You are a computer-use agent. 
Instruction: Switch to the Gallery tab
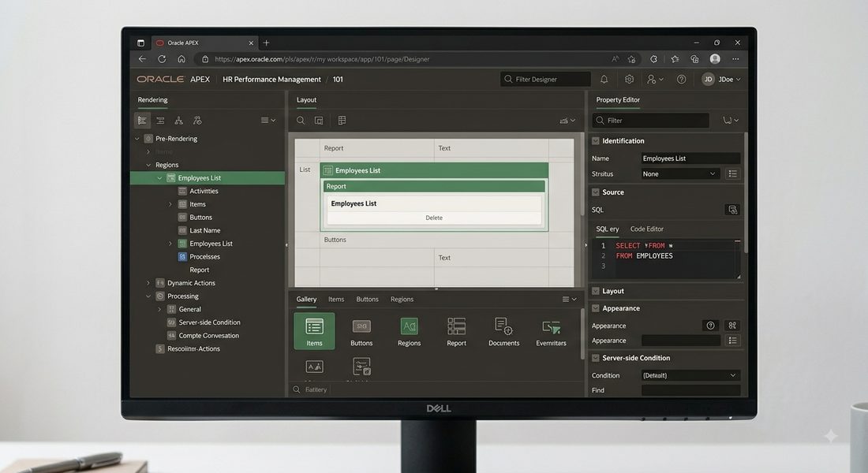(306, 300)
